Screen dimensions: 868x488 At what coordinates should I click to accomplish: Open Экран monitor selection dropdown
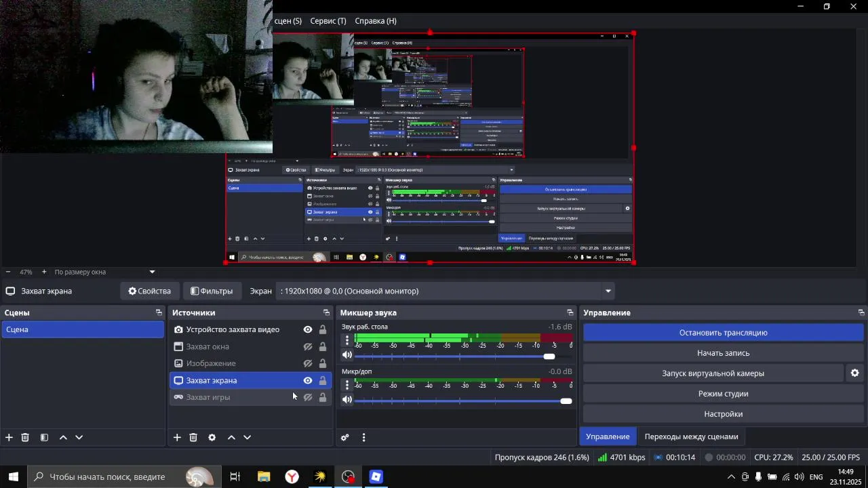(446, 291)
